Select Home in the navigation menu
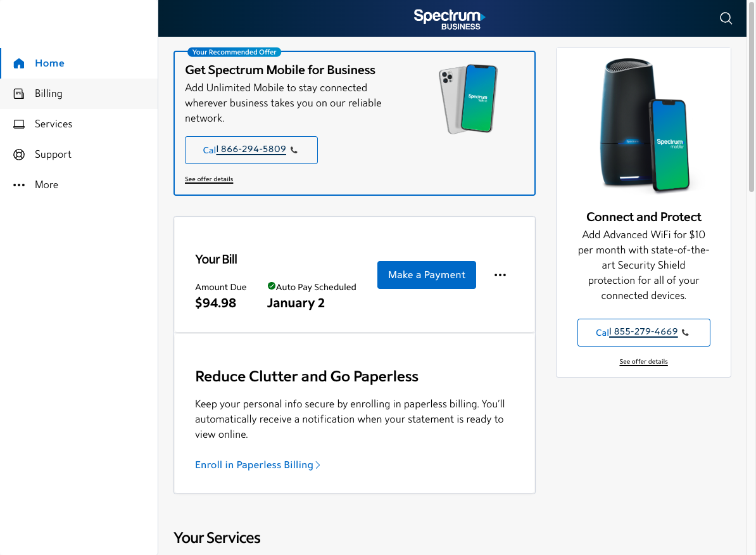Viewport: 756px width, 555px height. (x=79, y=63)
